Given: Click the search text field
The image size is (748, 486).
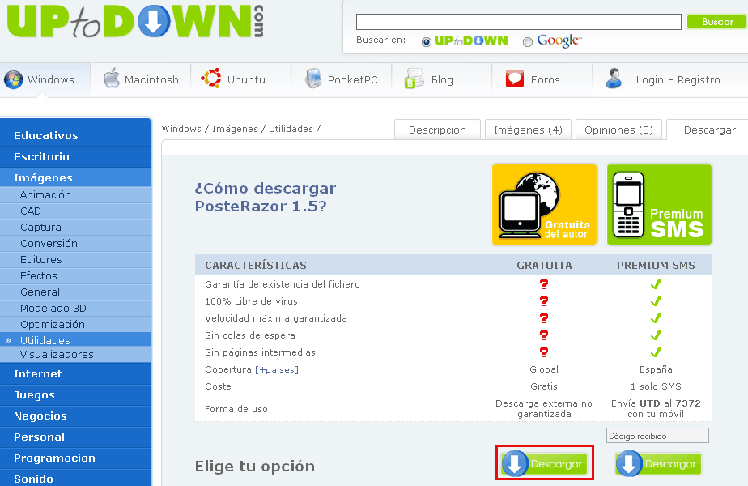Looking at the screenshot, I should click(519, 22).
